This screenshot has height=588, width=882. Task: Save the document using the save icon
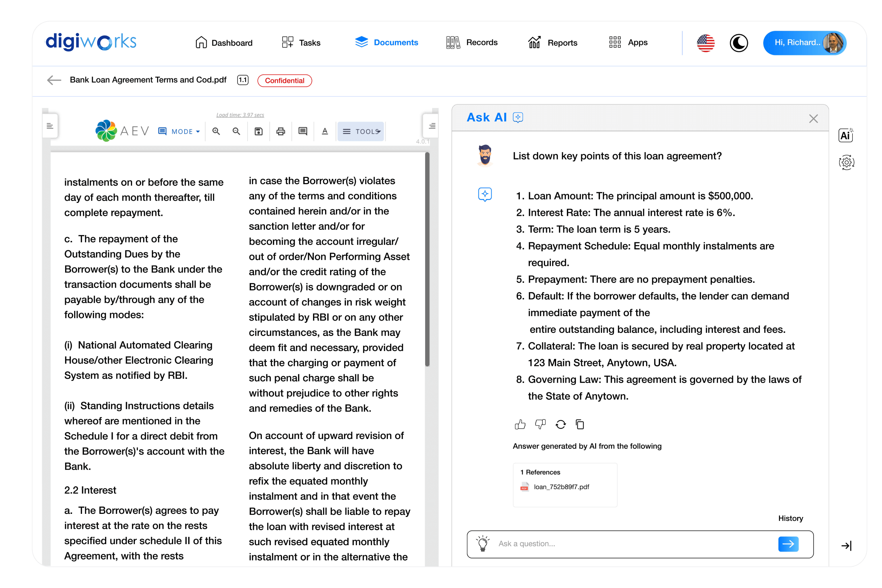click(x=258, y=131)
